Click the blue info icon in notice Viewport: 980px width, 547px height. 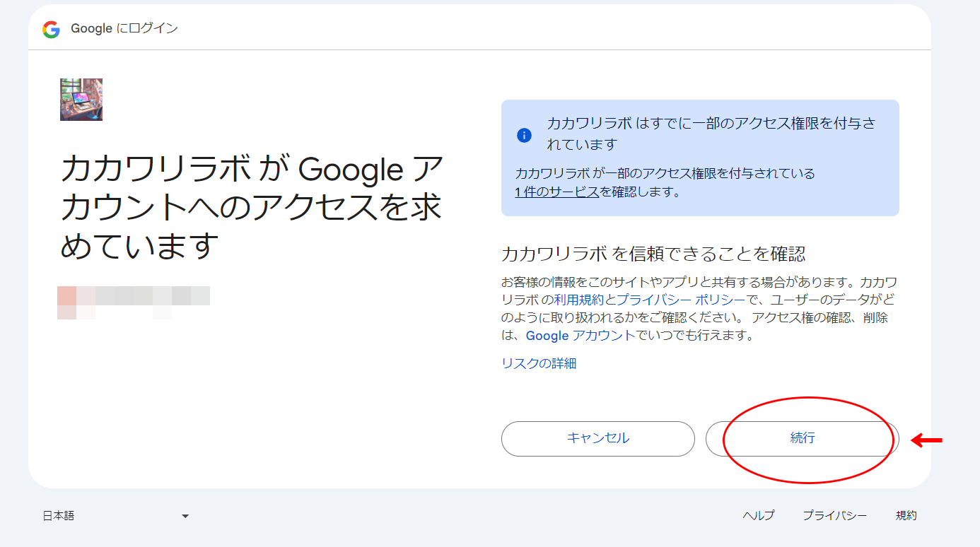point(524,135)
